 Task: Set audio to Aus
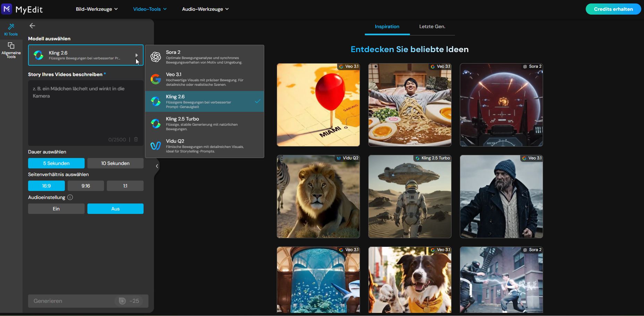coord(115,209)
